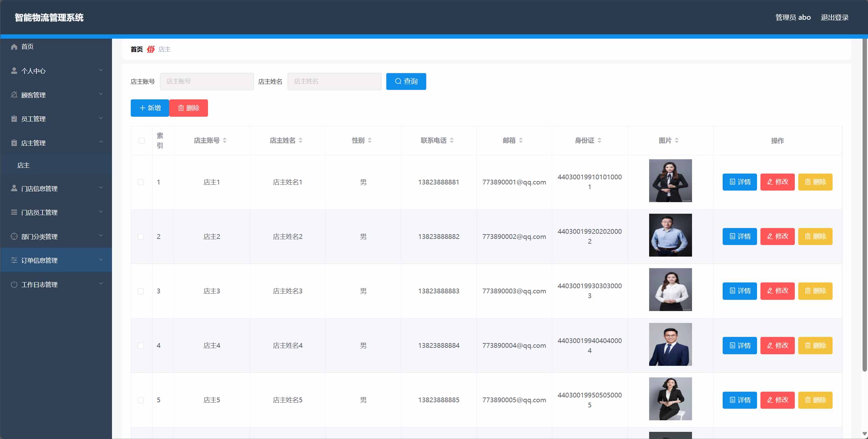Screen dimensions: 868x439
Task: Click the list icon beside 门店员工管理
Action: click(14, 212)
